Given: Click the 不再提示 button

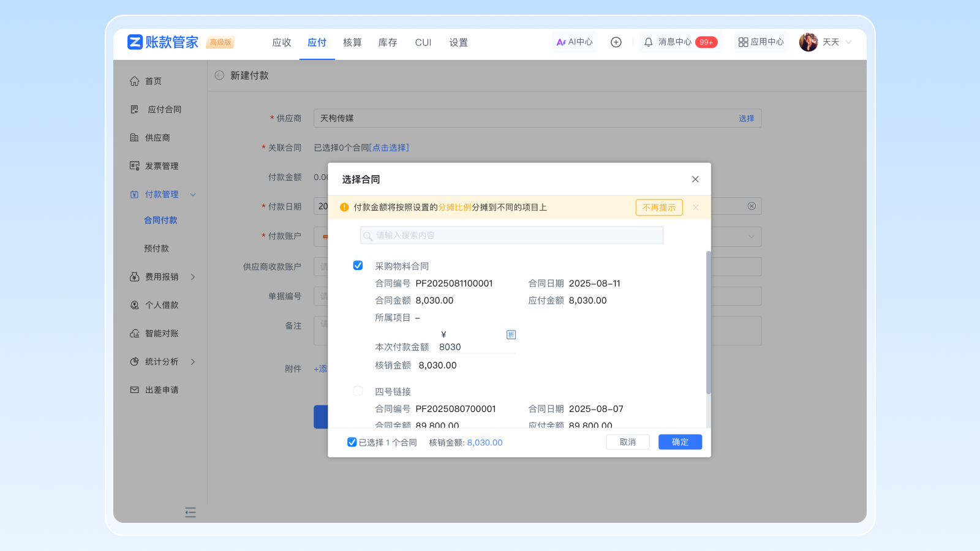Looking at the screenshot, I should [658, 208].
